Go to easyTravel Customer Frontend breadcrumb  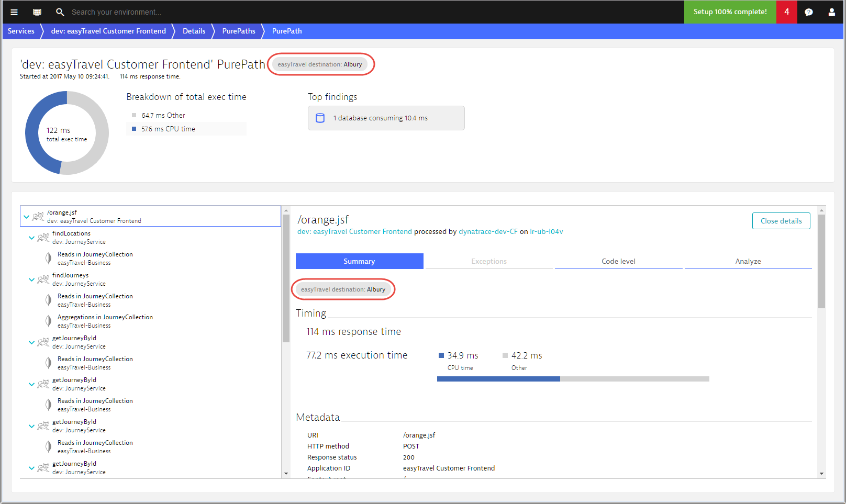pyautogui.click(x=108, y=31)
